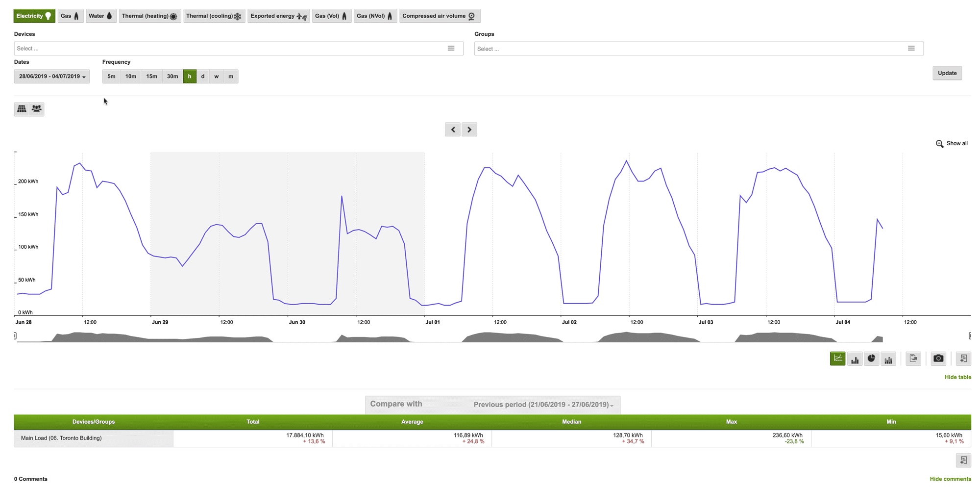Sort by Max column header
The width and height of the screenshot is (980, 490).
[x=732, y=422]
